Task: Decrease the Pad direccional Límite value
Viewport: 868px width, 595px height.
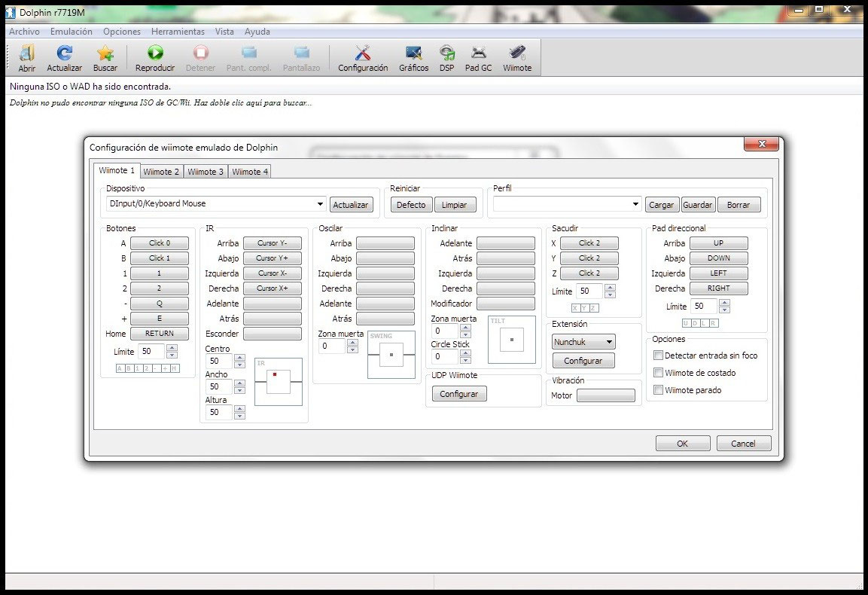Action: pos(725,310)
